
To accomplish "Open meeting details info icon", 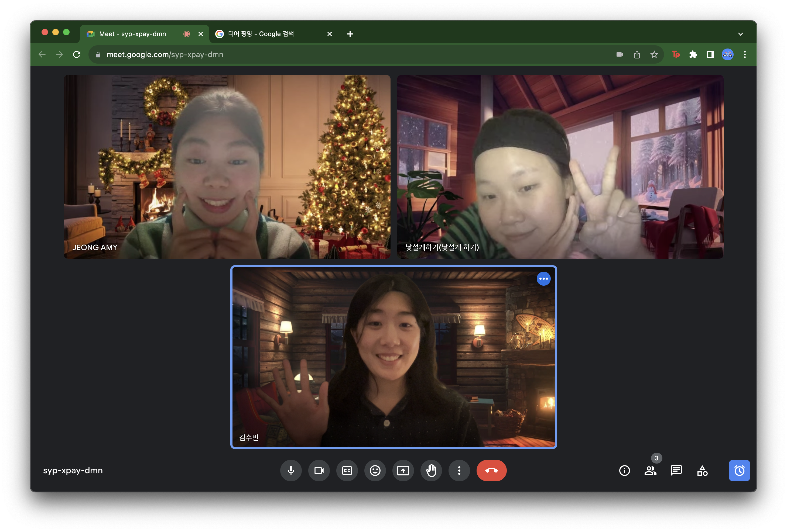I will click(624, 470).
